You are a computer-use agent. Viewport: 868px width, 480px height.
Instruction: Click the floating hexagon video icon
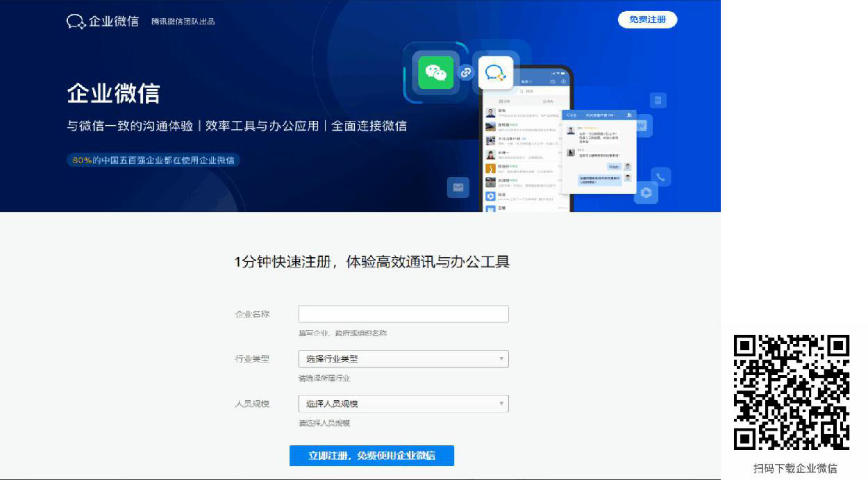pyautogui.click(x=646, y=192)
